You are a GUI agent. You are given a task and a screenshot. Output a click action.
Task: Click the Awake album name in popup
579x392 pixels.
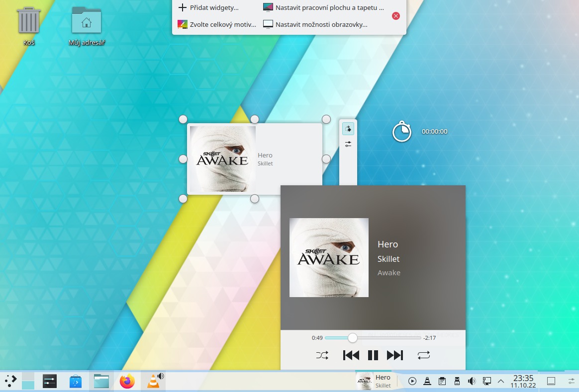click(389, 273)
